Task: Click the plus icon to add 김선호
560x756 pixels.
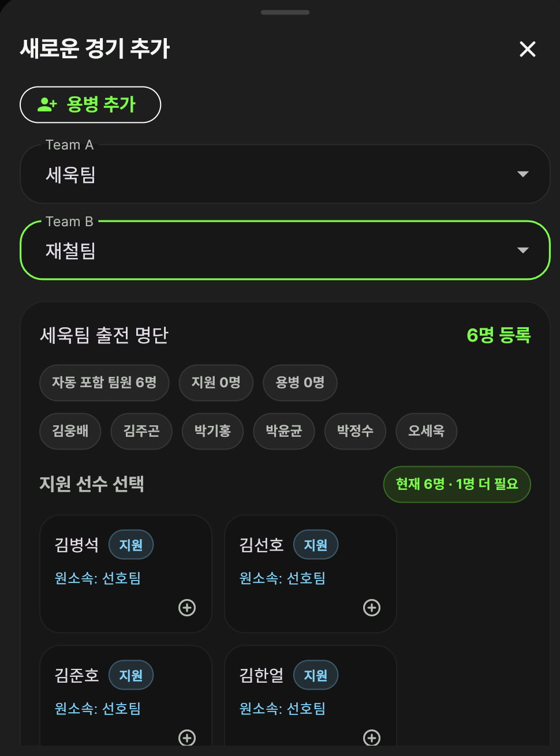Action: coord(371,608)
